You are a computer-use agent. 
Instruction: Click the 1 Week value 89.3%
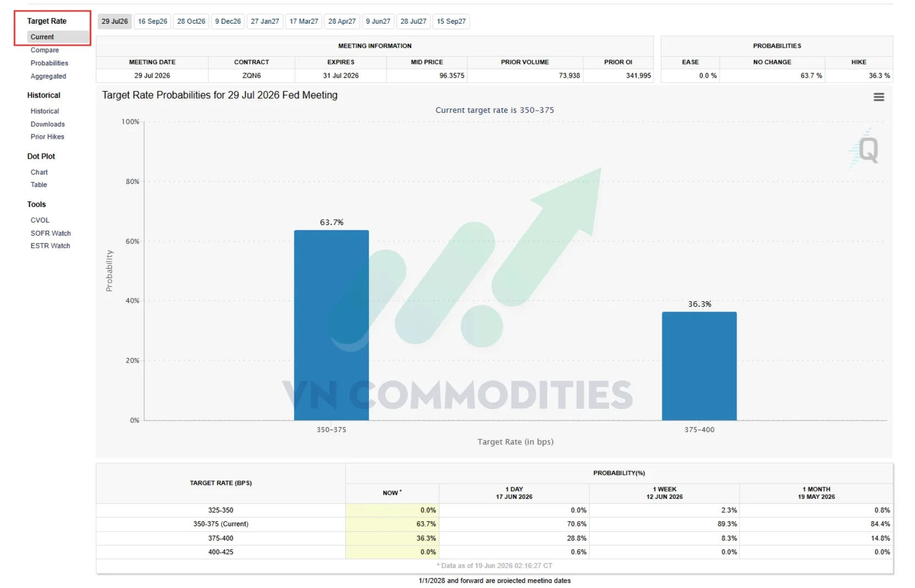click(x=727, y=524)
